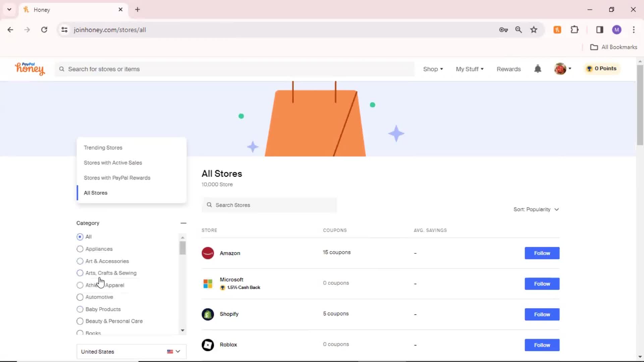644x362 pixels.
Task: Close the Honey tab
Action: coord(120,9)
